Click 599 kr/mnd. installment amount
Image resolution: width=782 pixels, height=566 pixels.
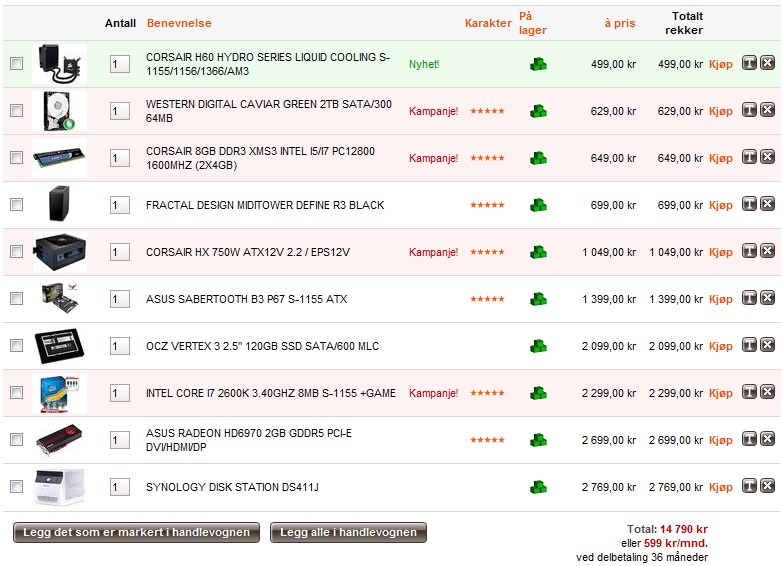tap(676, 543)
